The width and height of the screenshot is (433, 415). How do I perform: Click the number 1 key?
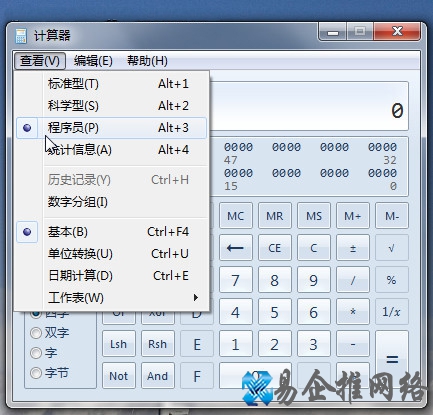click(x=236, y=344)
